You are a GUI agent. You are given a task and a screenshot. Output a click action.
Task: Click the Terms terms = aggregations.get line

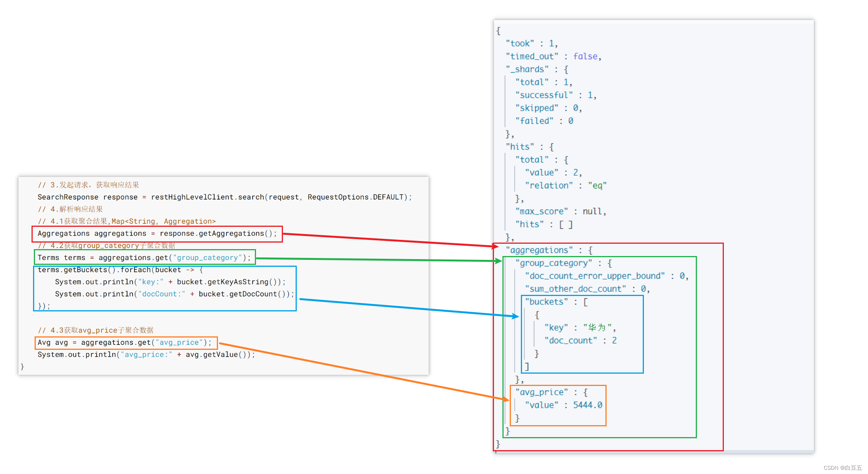pos(144,258)
